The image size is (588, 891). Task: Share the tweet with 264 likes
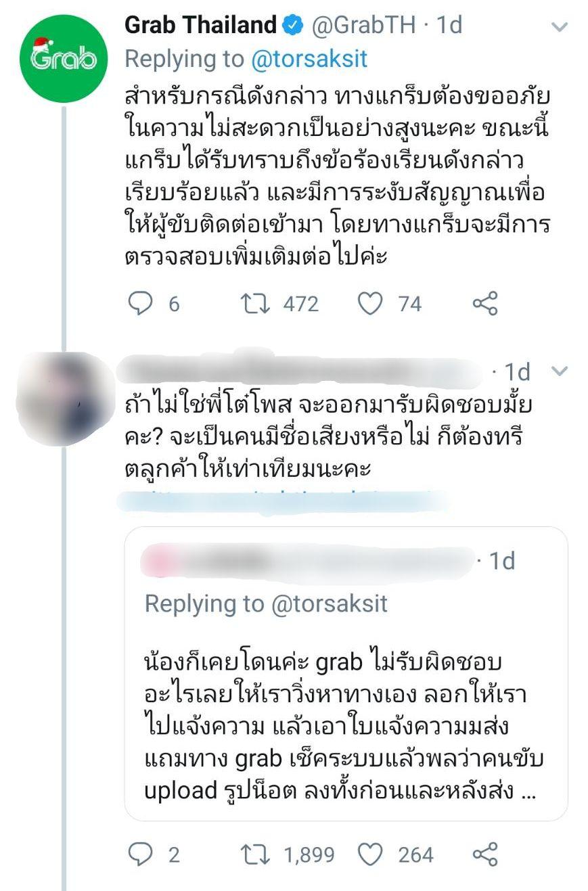pos(484,854)
